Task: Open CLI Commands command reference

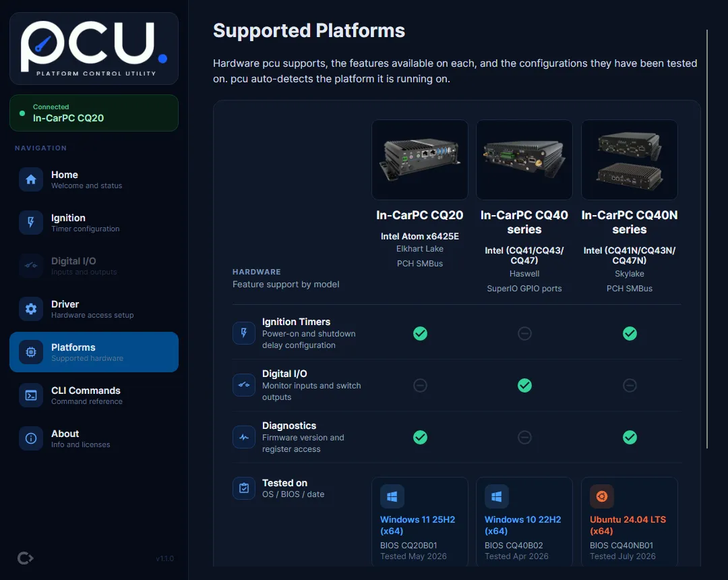Action: click(94, 396)
